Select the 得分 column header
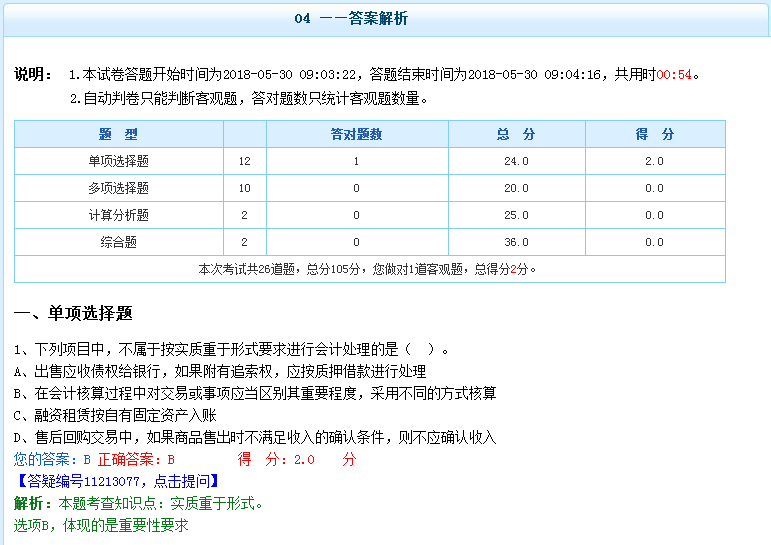 (655, 134)
